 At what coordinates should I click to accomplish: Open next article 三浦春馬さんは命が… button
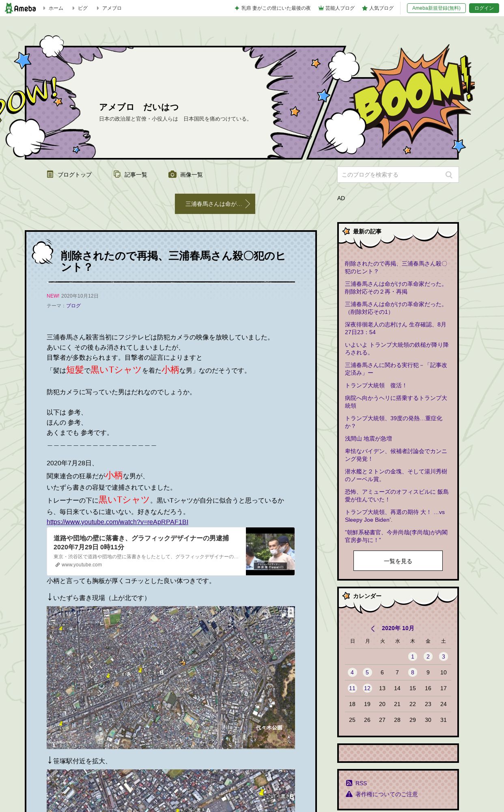click(x=215, y=204)
